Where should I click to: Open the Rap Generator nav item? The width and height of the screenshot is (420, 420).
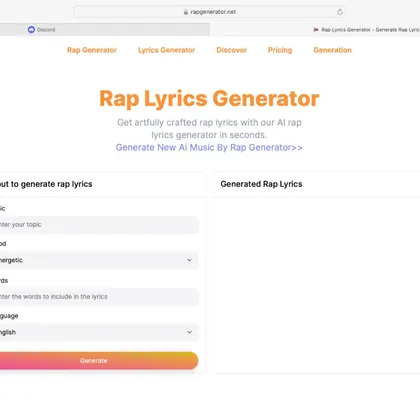[x=92, y=50]
